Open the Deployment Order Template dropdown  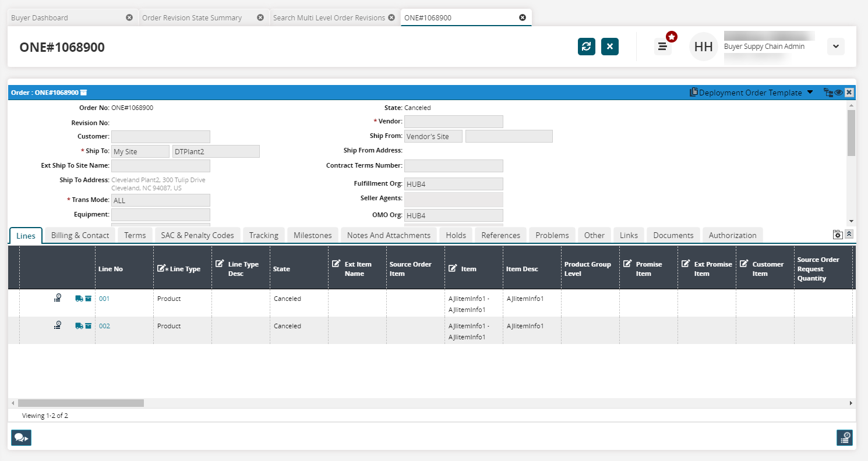751,93
